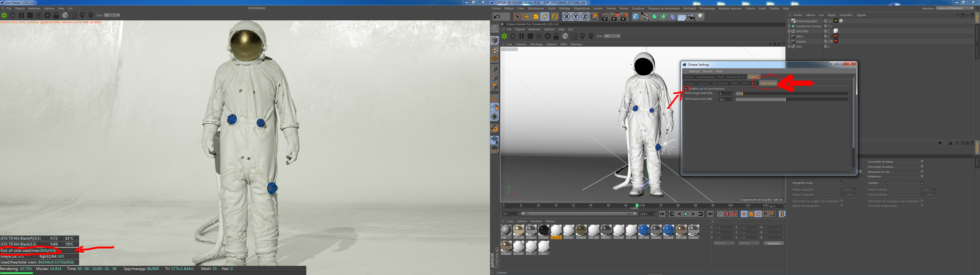Switch to the Kernels tab in Octane Settings
Viewport: 980px width, 275px height.
coord(689,77)
